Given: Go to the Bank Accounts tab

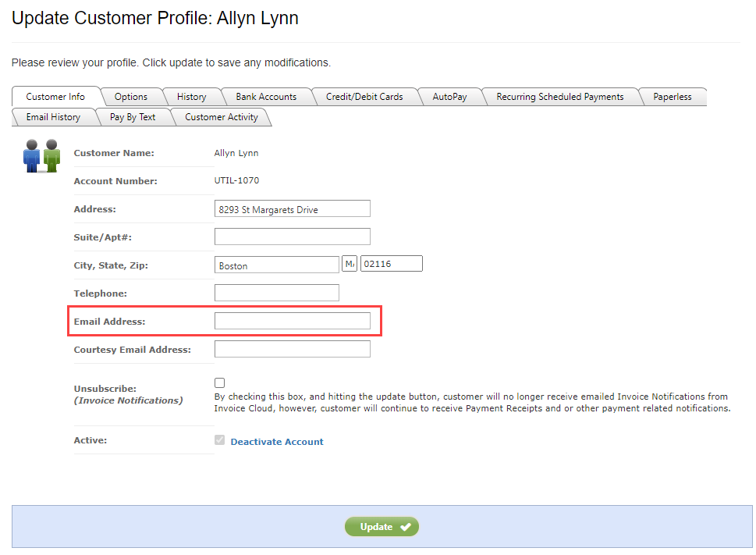Looking at the screenshot, I should [266, 97].
